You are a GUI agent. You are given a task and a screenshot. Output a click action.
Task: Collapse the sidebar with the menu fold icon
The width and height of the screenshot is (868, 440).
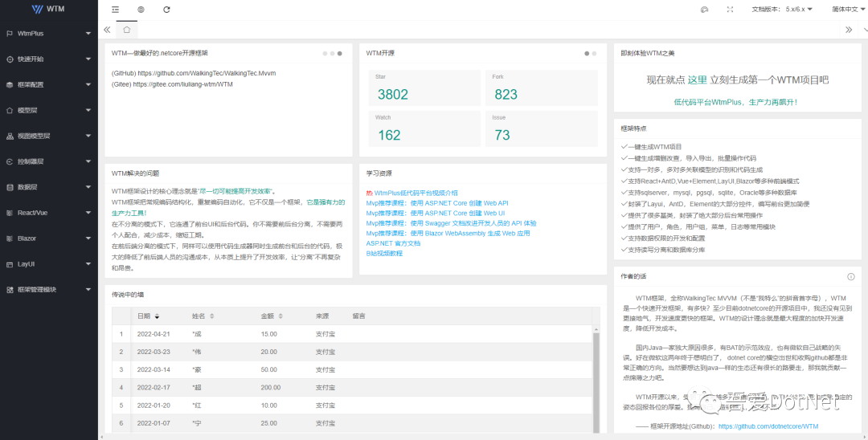click(115, 10)
